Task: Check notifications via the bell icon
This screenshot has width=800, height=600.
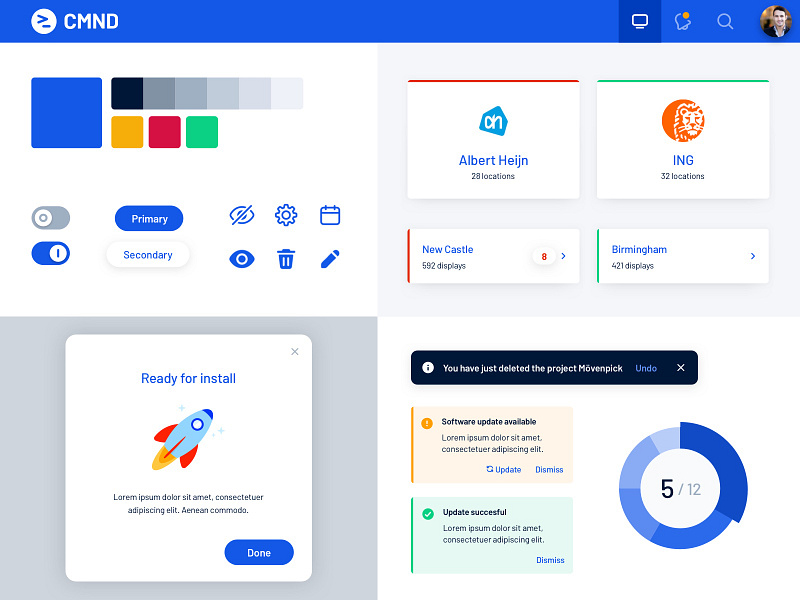Action: tap(682, 21)
